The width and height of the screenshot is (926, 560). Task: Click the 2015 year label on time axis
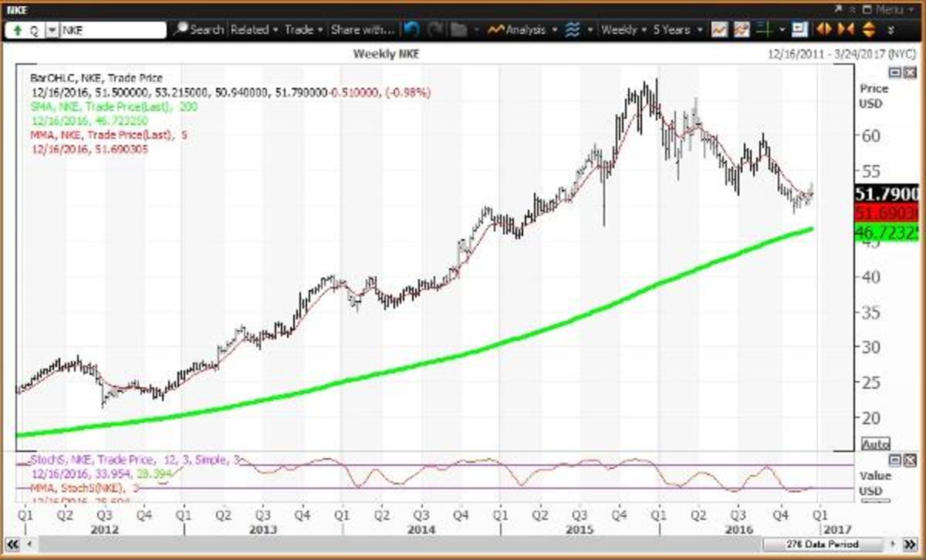579,530
